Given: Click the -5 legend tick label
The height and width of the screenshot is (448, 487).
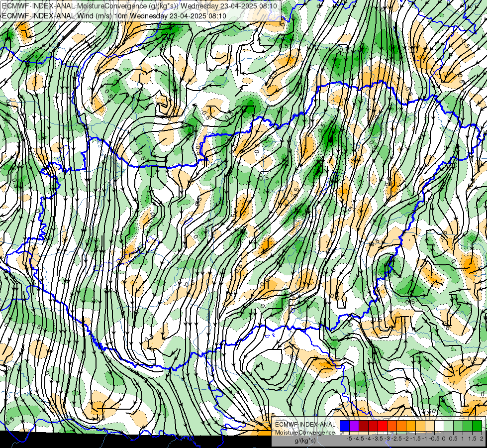Looking at the screenshot, I should pyautogui.click(x=349, y=439).
